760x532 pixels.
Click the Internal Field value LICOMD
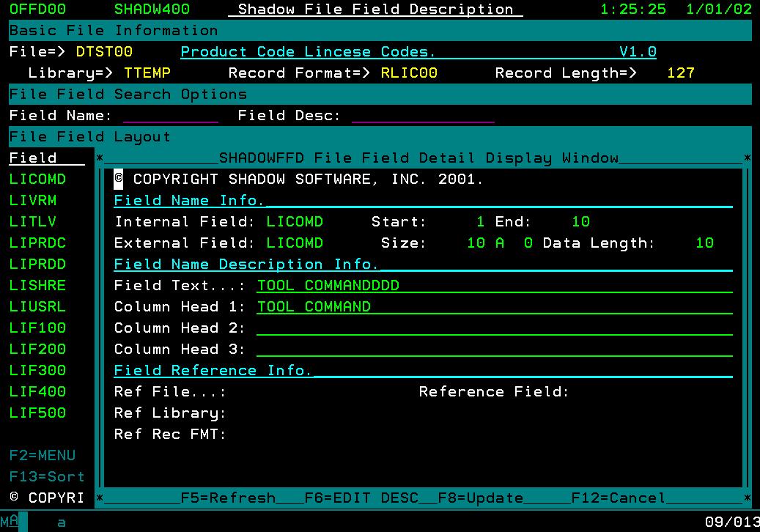coord(295,222)
